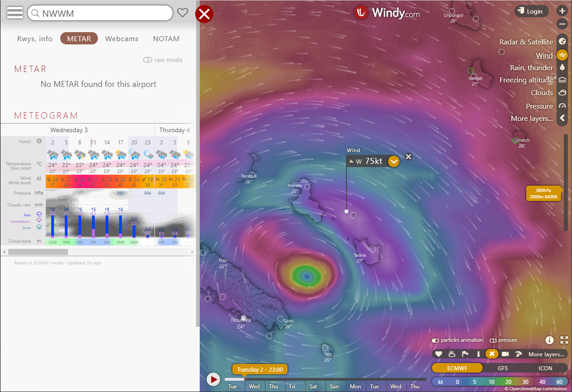Select the Wind layer label
The image size is (572, 392).
point(544,55)
